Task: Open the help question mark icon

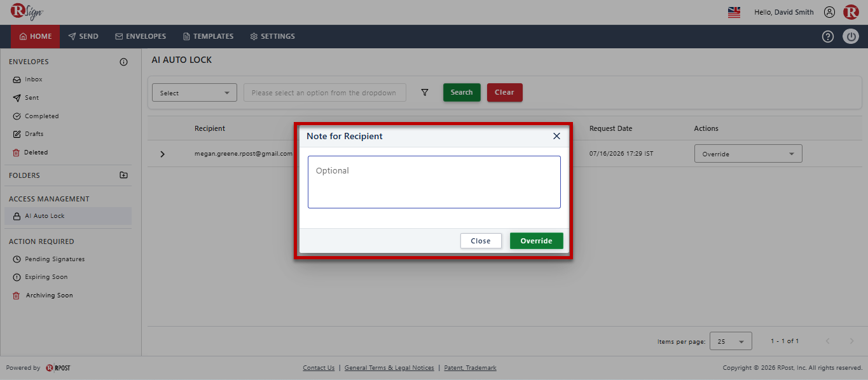Action: [828, 36]
